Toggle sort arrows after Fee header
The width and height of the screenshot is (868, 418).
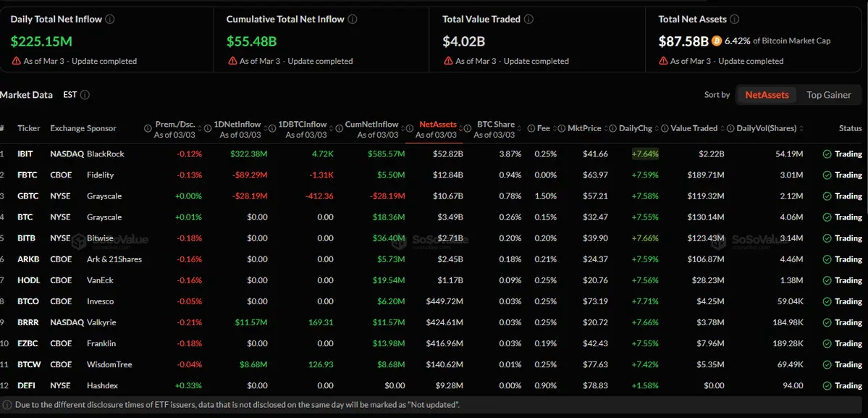pyautogui.click(x=555, y=128)
